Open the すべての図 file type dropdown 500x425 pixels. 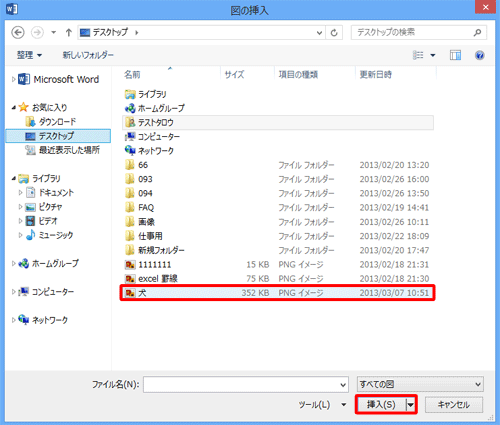420,384
